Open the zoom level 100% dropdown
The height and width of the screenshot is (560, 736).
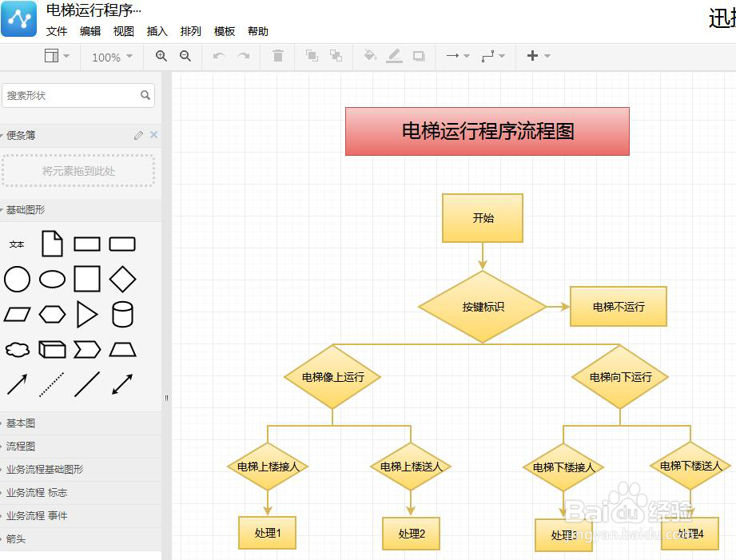pos(110,56)
